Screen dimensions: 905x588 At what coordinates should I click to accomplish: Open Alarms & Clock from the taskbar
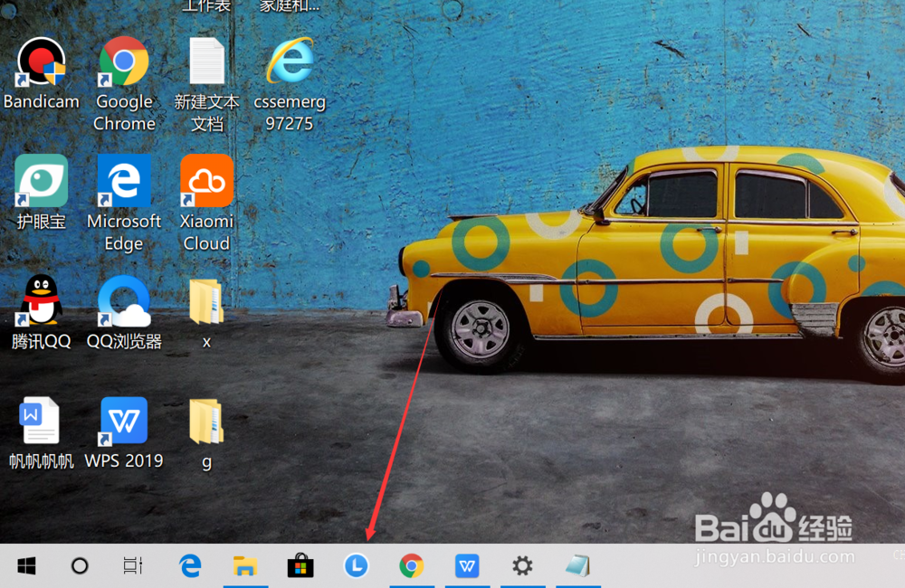pyautogui.click(x=356, y=565)
